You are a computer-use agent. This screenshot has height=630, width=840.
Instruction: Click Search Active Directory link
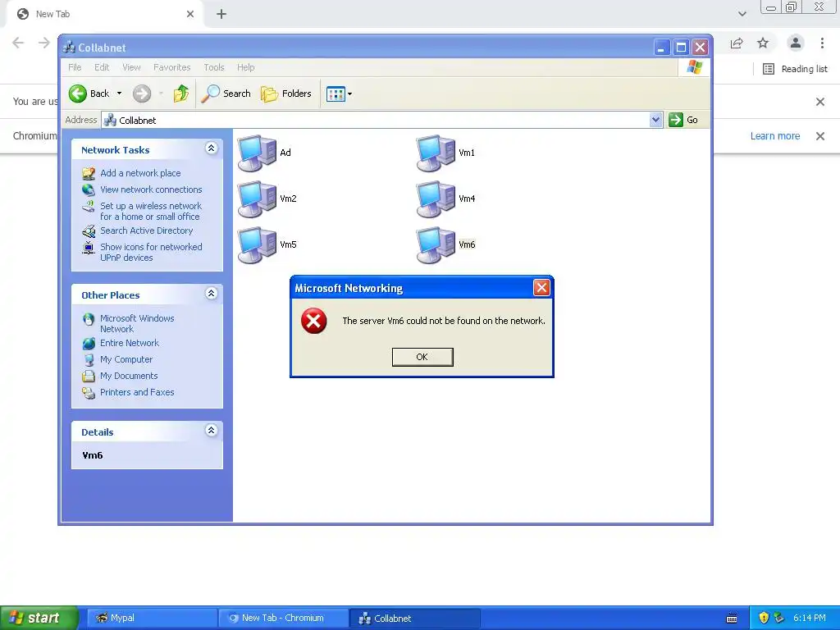(146, 231)
